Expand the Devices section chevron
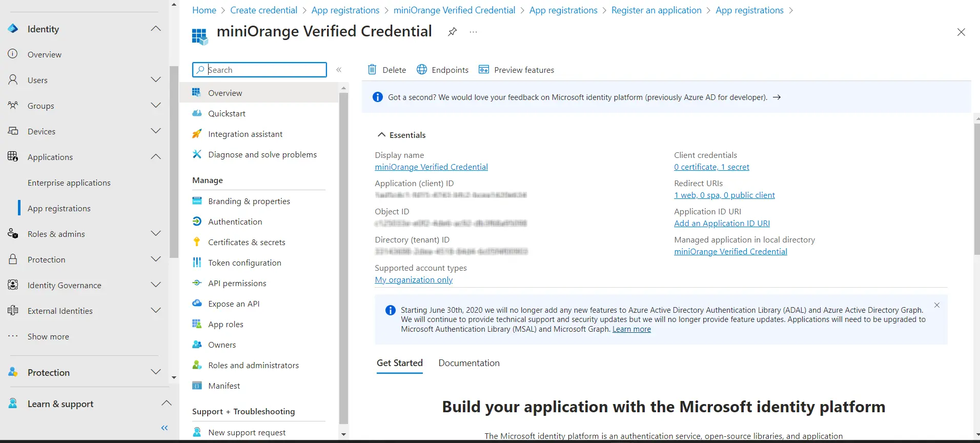980x443 pixels. pos(156,131)
